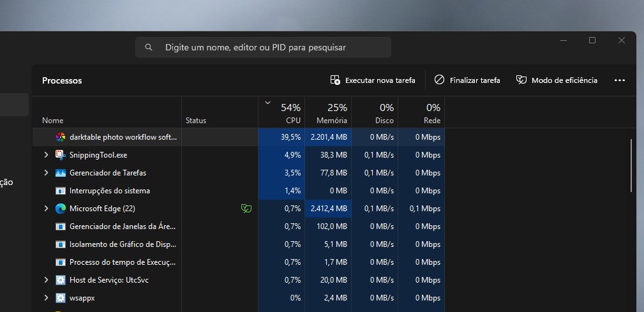
Task: Click the Host de Serviço: UtcSvc gear icon
Action: pos(61,280)
